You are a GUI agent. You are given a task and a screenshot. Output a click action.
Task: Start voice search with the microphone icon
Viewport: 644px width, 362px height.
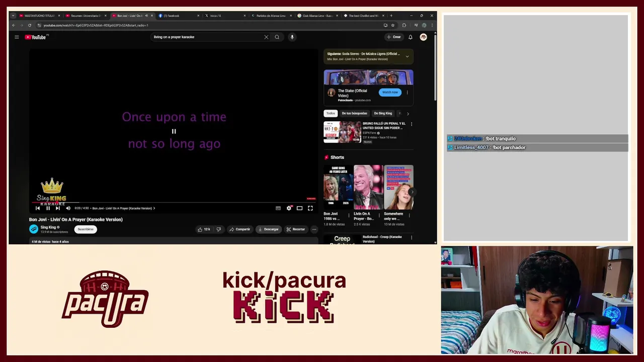click(x=292, y=37)
